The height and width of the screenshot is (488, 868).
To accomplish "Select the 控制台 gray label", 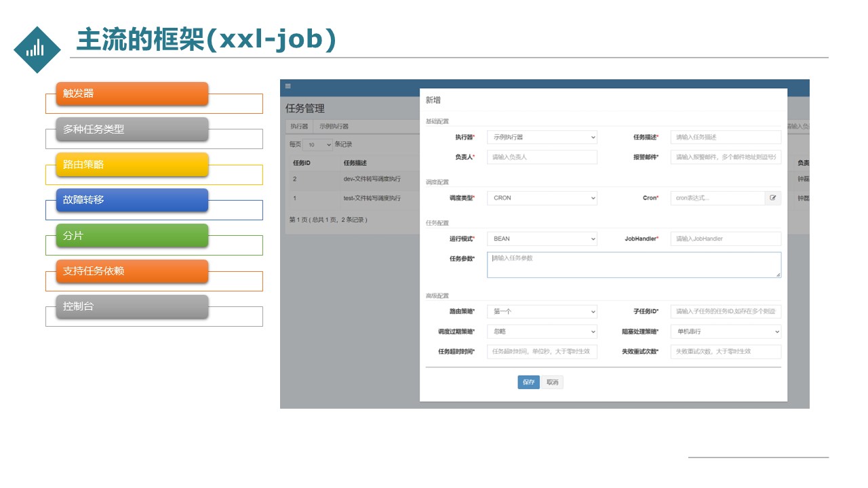I will click(132, 306).
